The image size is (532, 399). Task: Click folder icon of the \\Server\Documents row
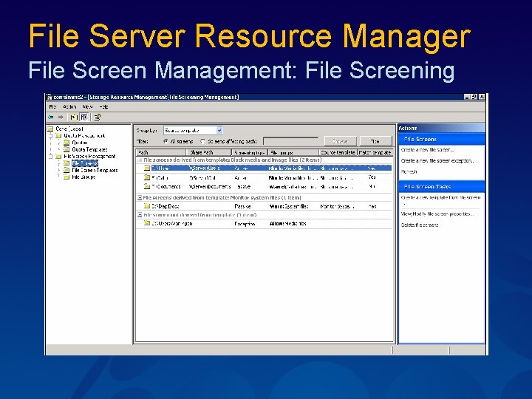147,186
